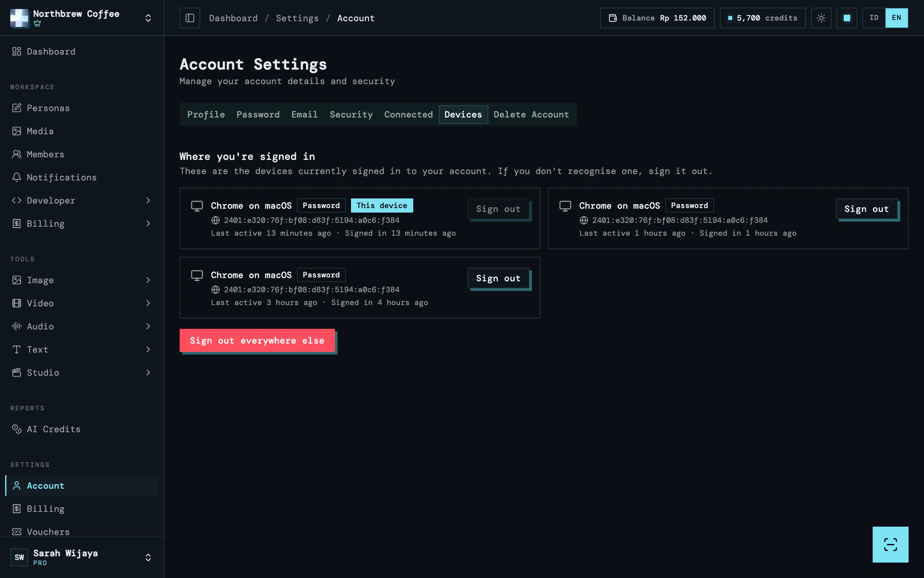This screenshot has height=578, width=924.
Task: Expand the Image tools menu
Action: [x=82, y=280]
